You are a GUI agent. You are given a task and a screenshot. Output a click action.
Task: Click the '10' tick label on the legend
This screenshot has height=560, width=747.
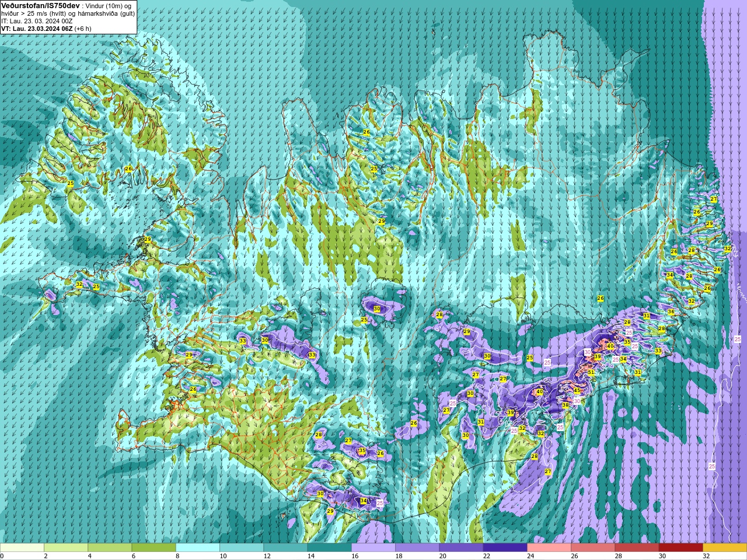click(223, 556)
